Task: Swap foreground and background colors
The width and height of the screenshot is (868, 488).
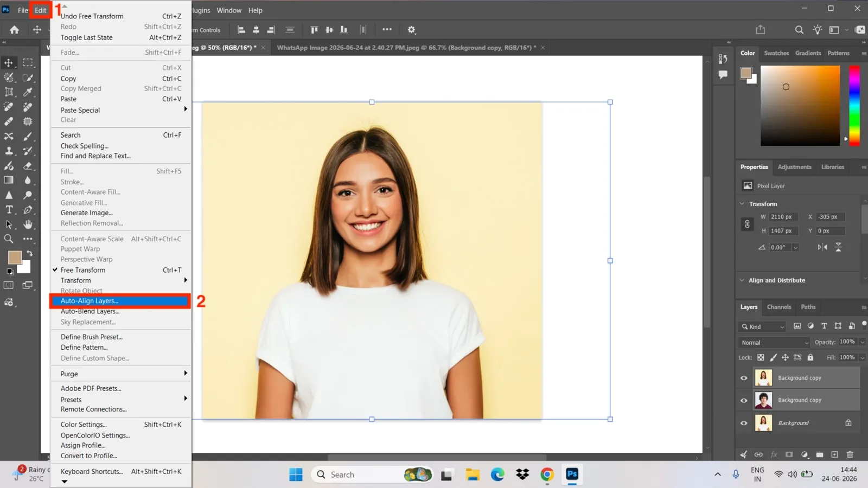Action: (x=30, y=253)
